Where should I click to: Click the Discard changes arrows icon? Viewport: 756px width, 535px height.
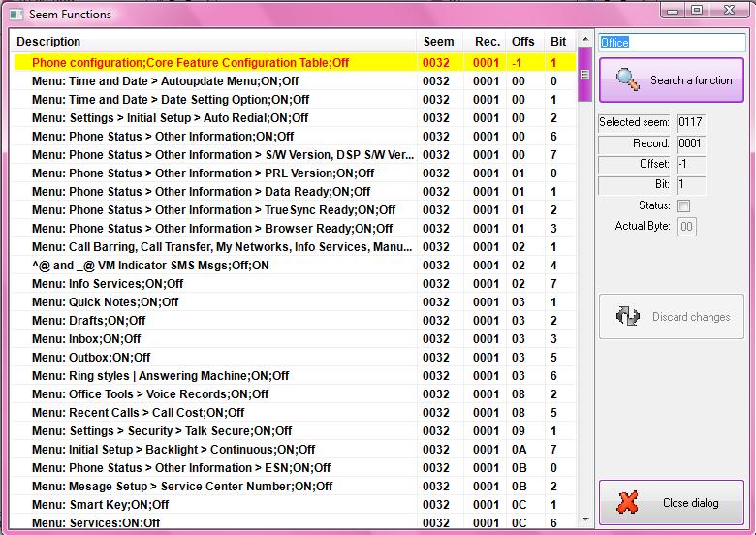[x=627, y=317]
